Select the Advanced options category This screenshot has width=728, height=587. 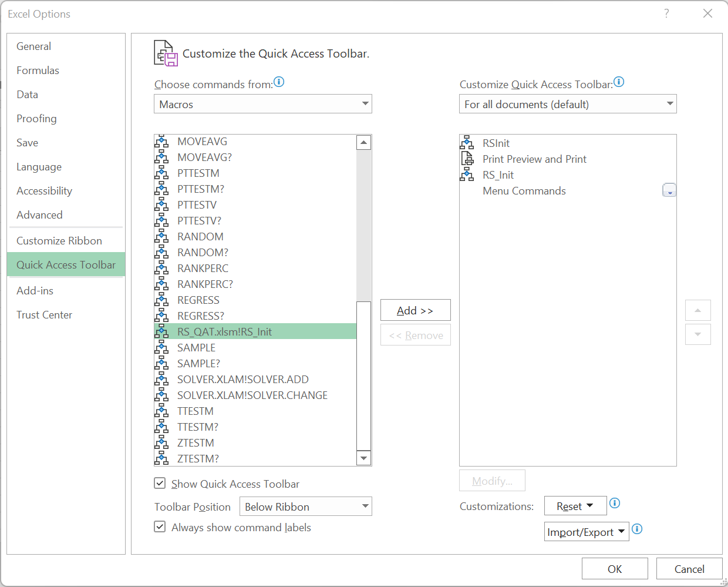point(66,215)
